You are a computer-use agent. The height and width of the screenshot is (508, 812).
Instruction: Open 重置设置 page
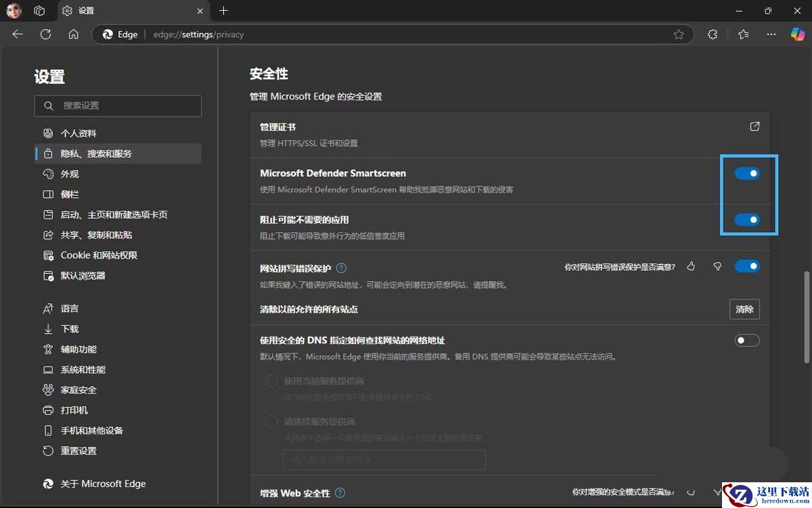pos(118,450)
